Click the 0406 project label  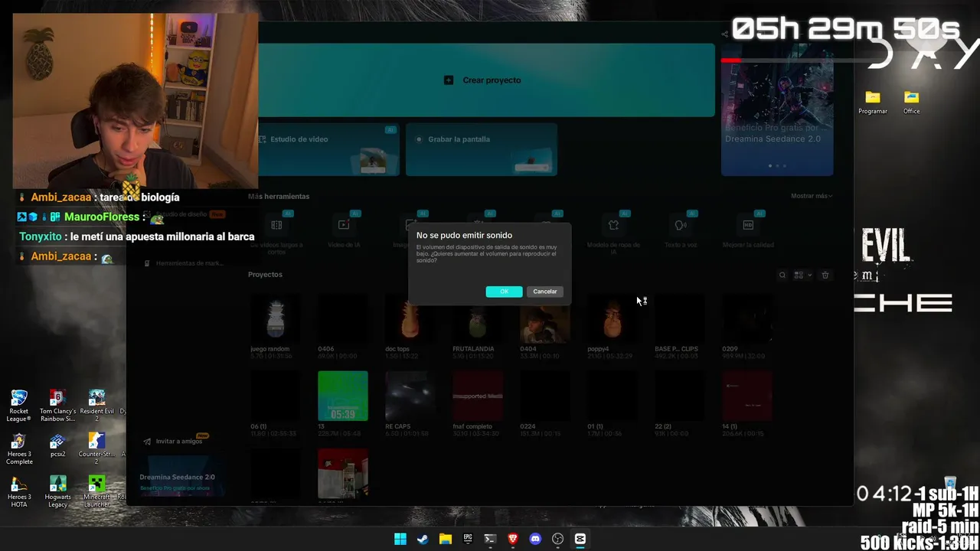[x=326, y=349]
